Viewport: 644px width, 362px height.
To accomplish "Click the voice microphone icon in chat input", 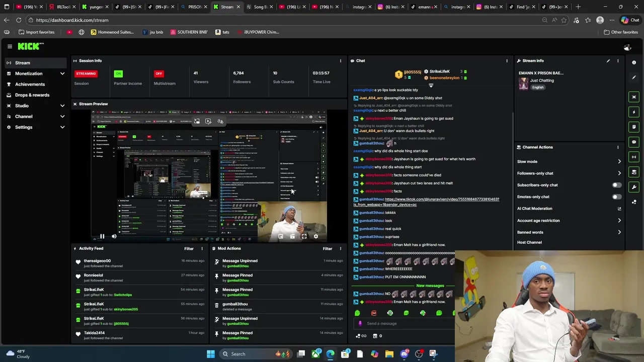I will point(360,323).
